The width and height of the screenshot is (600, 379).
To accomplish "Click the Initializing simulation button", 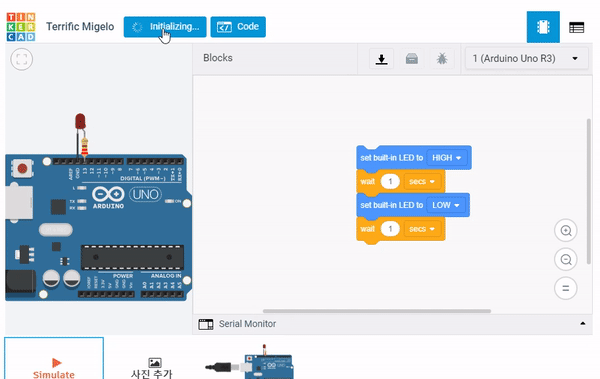I will pyautogui.click(x=165, y=27).
